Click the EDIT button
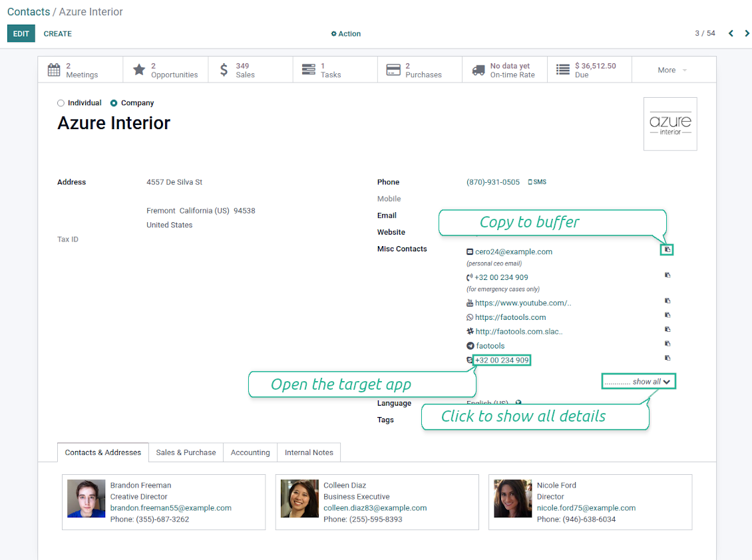This screenshot has height=560, width=752. pos(21,33)
